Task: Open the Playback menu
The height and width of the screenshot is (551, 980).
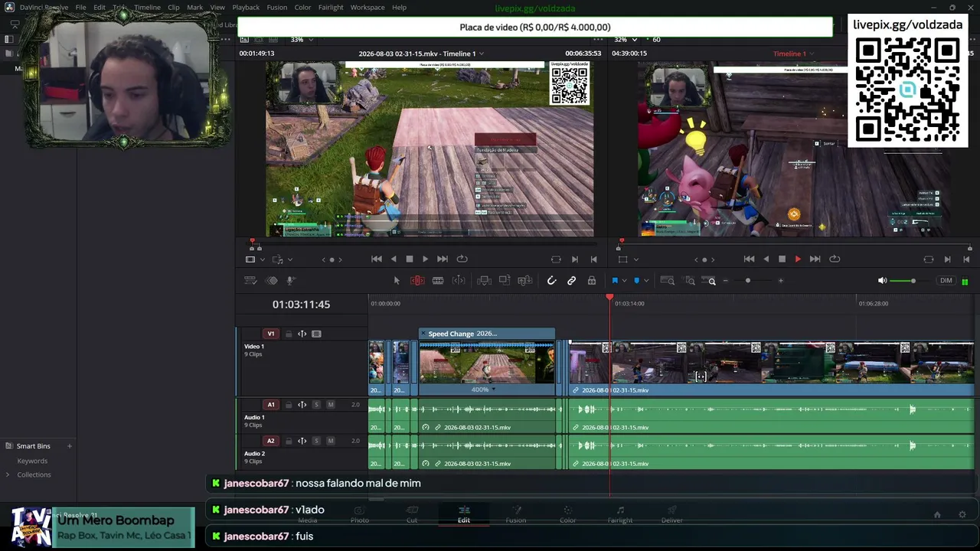Action: click(246, 7)
